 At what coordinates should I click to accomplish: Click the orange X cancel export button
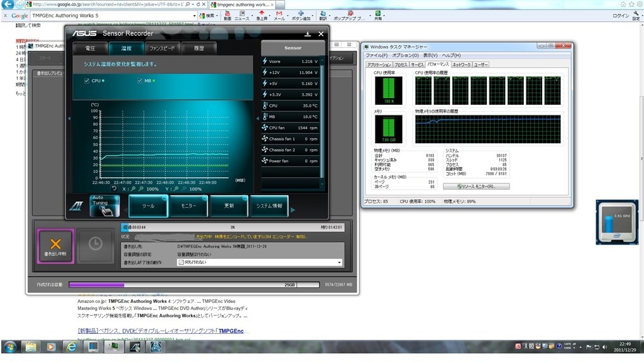[55, 244]
